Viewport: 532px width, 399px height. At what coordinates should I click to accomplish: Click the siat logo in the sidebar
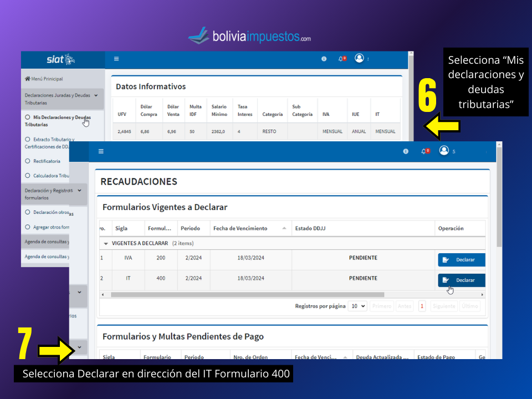(x=60, y=59)
